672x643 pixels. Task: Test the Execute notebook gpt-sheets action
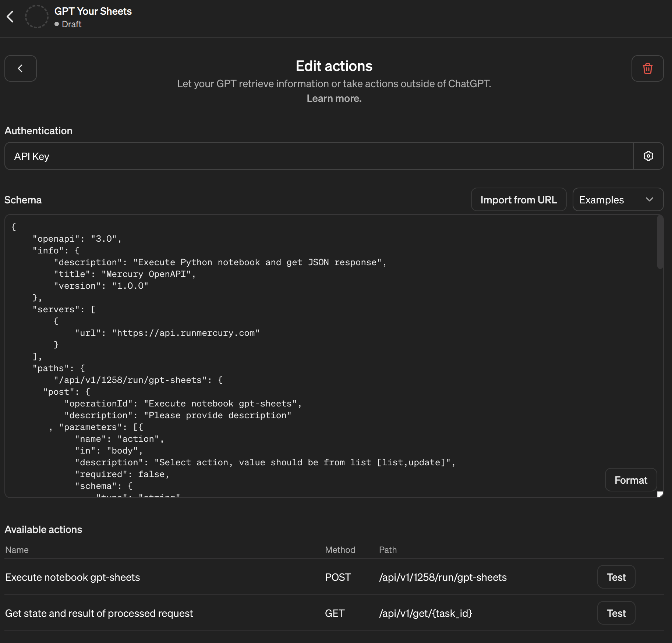(x=616, y=577)
